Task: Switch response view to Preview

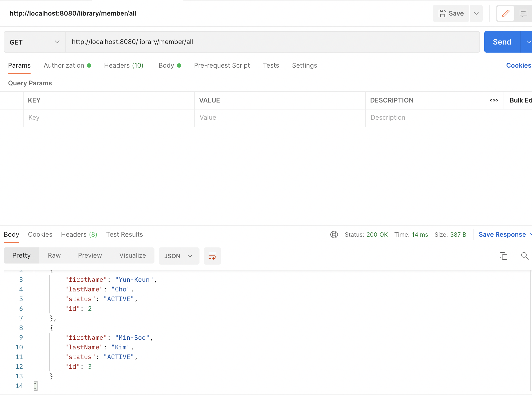Action: pos(90,255)
